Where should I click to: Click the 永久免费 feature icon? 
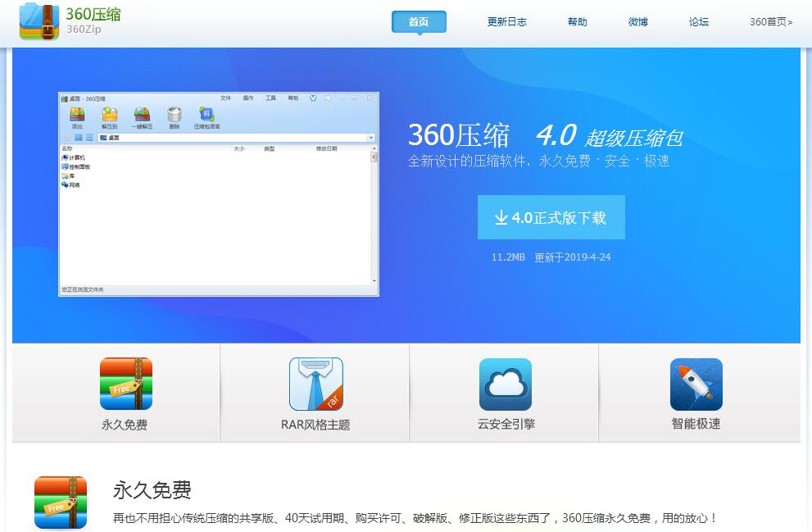point(125,384)
